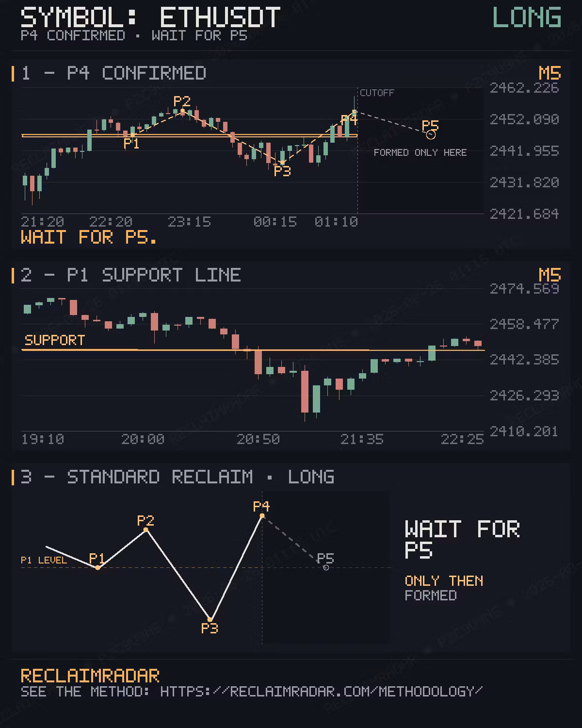Click the '2 – P1 SUPPORT LINE' heading
Screen dimensions: 582x728
click(x=131, y=275)
